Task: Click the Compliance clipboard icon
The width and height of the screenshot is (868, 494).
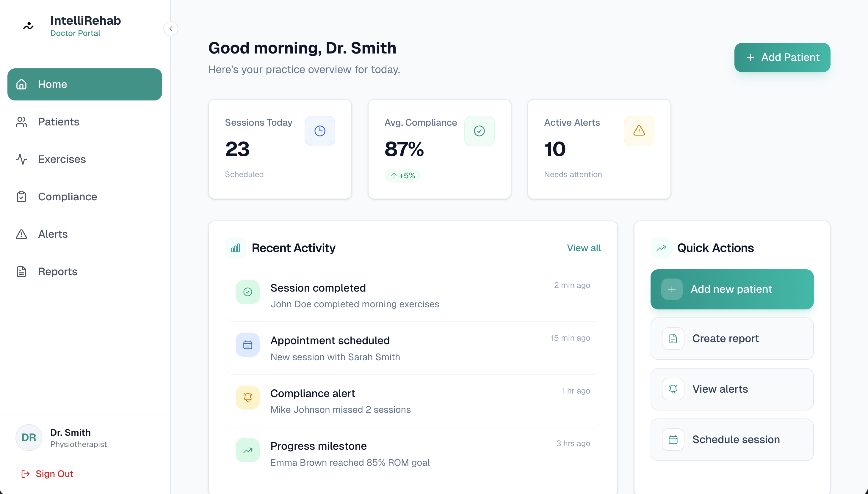Action: (21, 197)
